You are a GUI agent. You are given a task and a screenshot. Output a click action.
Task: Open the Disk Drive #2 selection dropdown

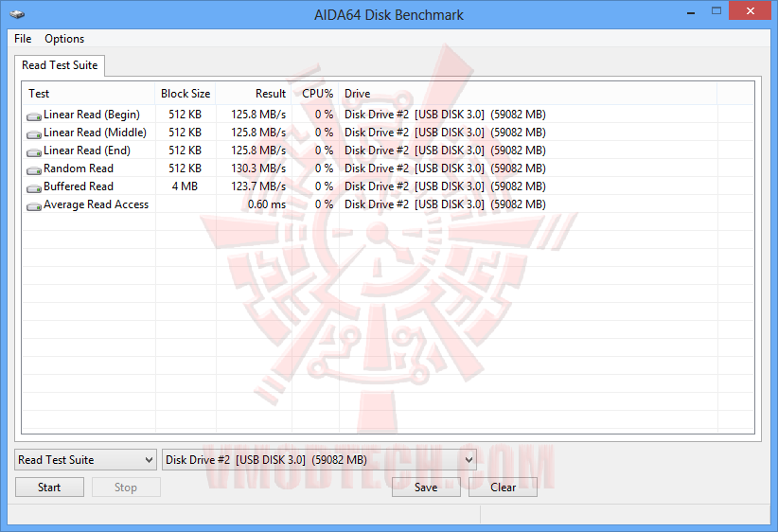point(320,460)
